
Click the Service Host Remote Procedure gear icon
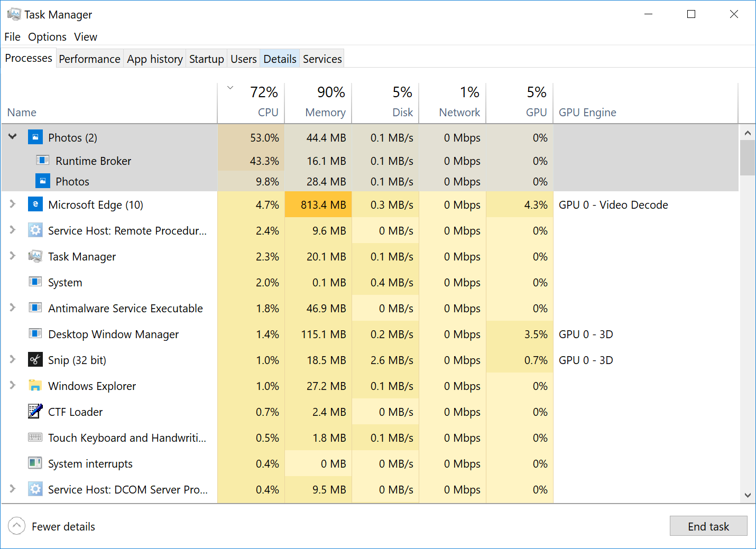[35, 230]
